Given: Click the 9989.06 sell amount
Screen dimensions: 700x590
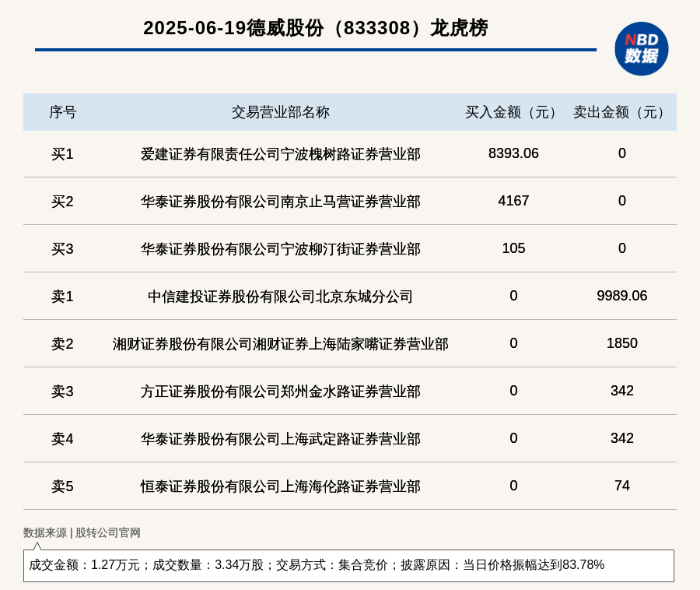Looking at the screenshot, I should 622,295.
